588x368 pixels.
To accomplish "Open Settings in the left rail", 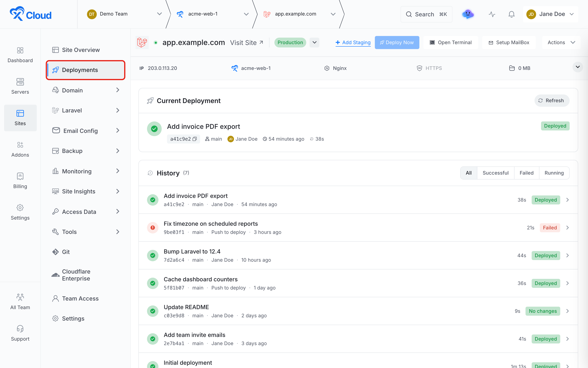I will tap(20, 212).
